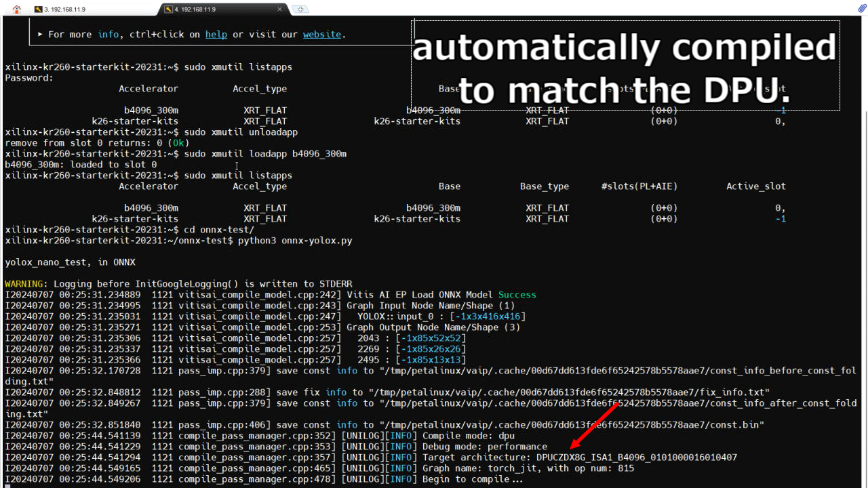Click the 'sudo xmutil unloadapp' command line
The width and height of the screenshot is (868, 488).
point(240,132)
